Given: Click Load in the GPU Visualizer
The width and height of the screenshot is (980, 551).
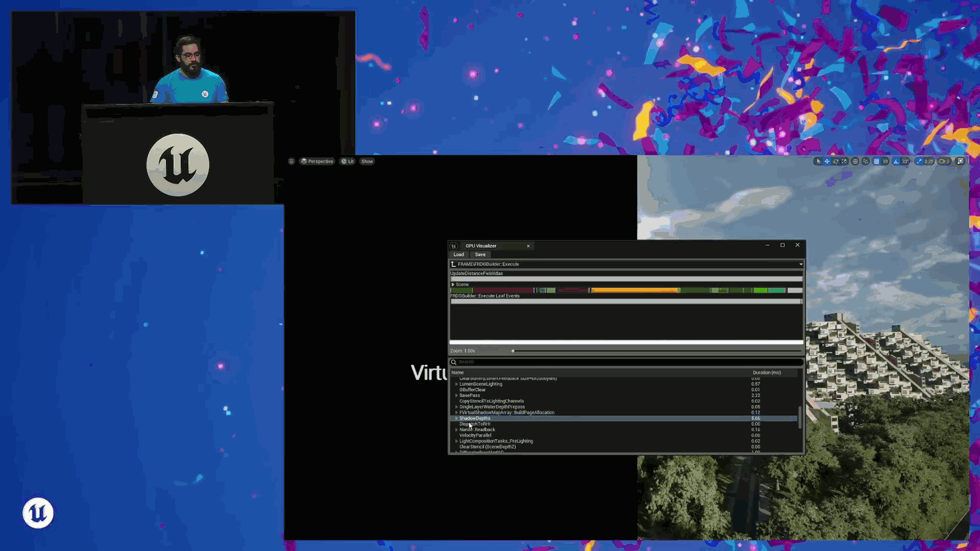Looking at the screenshot, I should click(459, 255).
